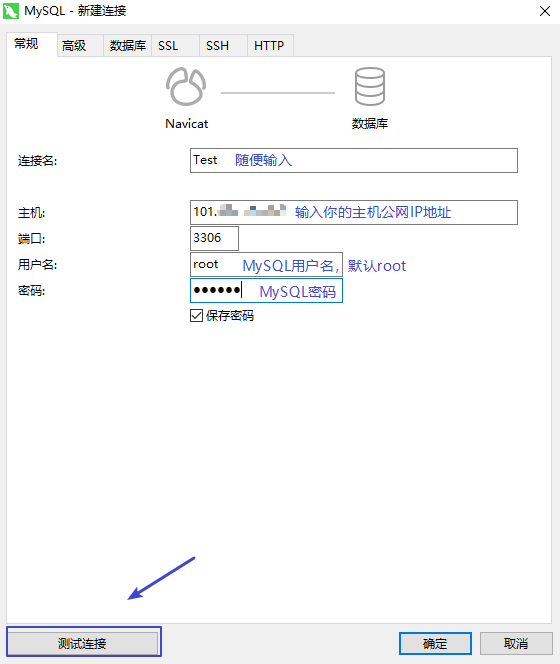Click the 连接名 label
The width and height of the screenshot is (560, 664).
(37, 161)
